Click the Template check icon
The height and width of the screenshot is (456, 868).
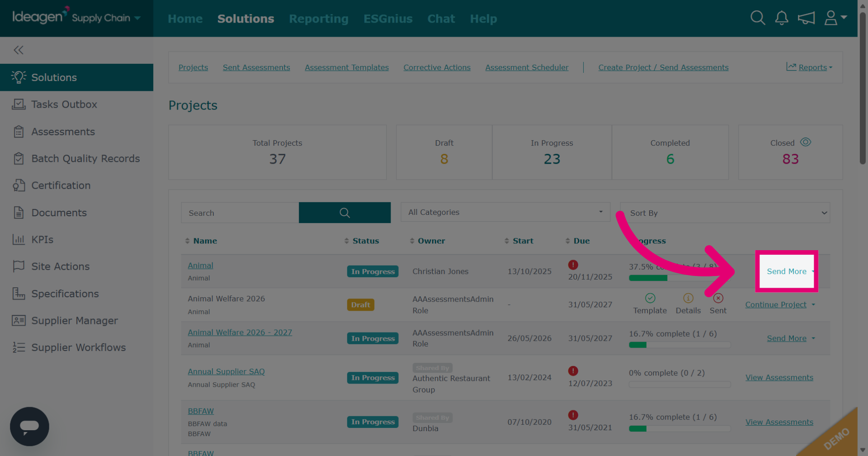point(650,298)
